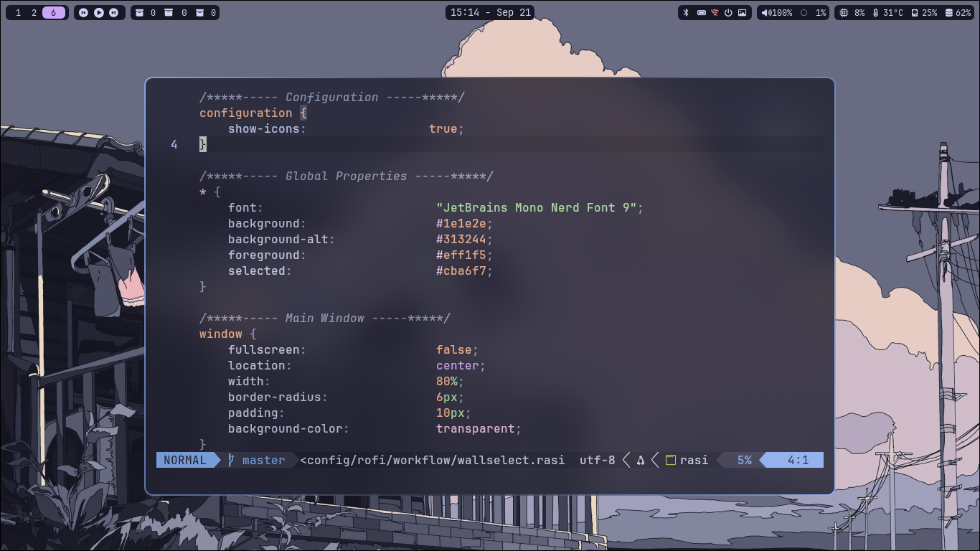The width and height of the screenshot is (980, 551).
Task: Click the "JetBrains Mono Nerd Font 9" string
Action: (537, 207)
